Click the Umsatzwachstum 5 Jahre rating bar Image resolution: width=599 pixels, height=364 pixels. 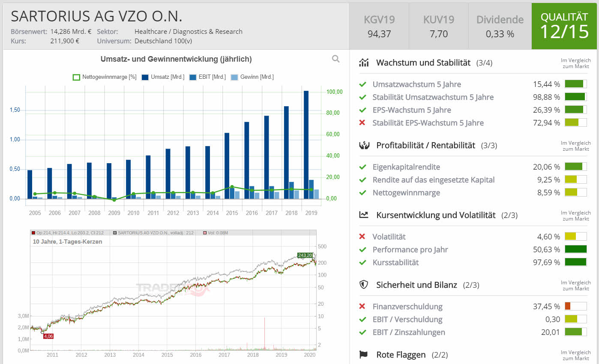pyautogui.click(x=575, y=84)
